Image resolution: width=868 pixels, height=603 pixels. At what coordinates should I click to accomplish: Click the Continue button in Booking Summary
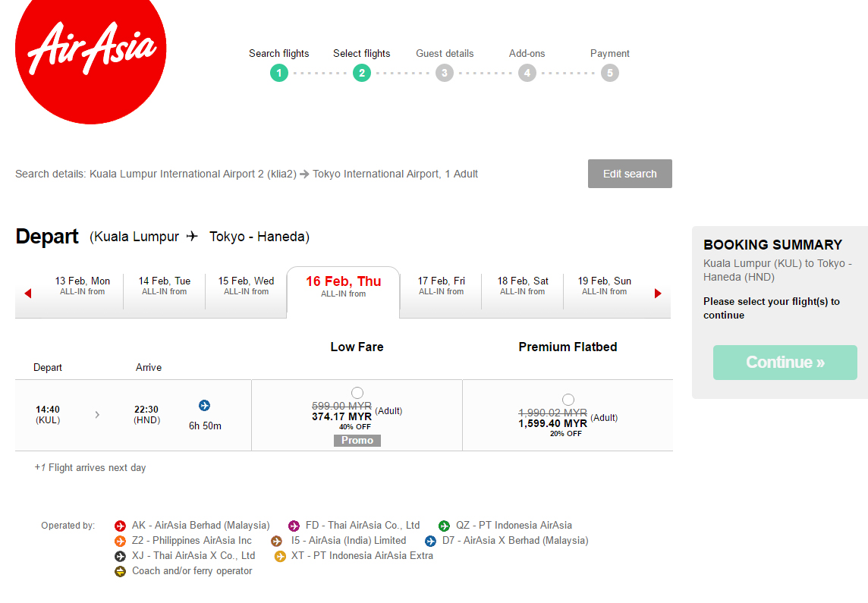click(785, 363)
